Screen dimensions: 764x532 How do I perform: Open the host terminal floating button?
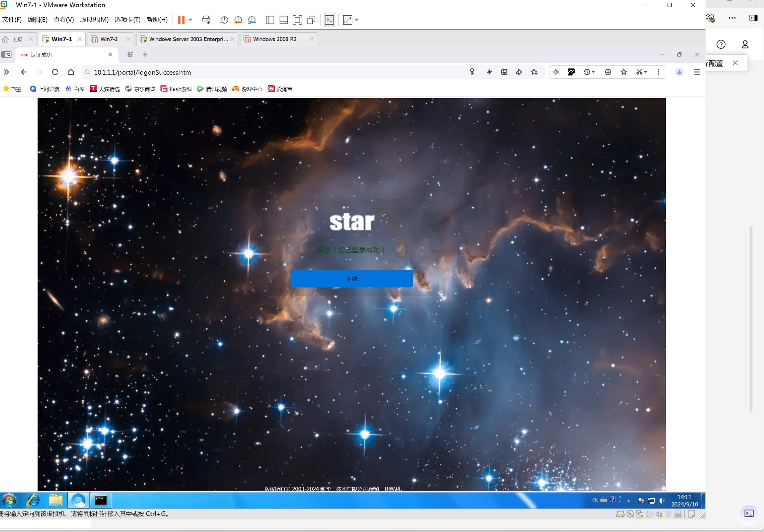pos(749,513)
